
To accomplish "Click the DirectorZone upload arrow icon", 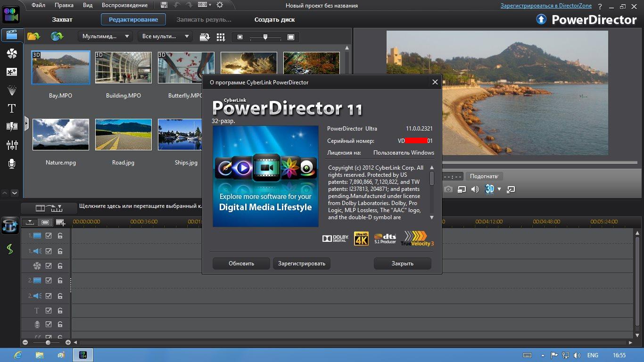I will (541, 19).
